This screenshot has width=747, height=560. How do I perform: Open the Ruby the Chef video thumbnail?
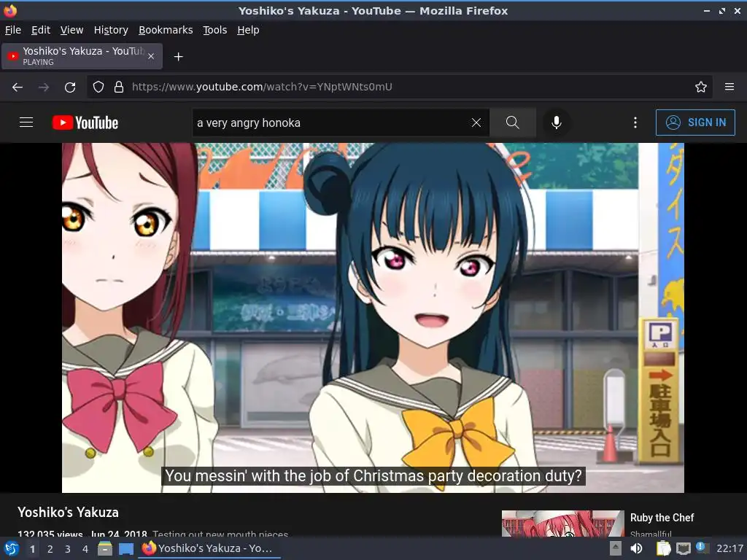[x=562, y=524]
